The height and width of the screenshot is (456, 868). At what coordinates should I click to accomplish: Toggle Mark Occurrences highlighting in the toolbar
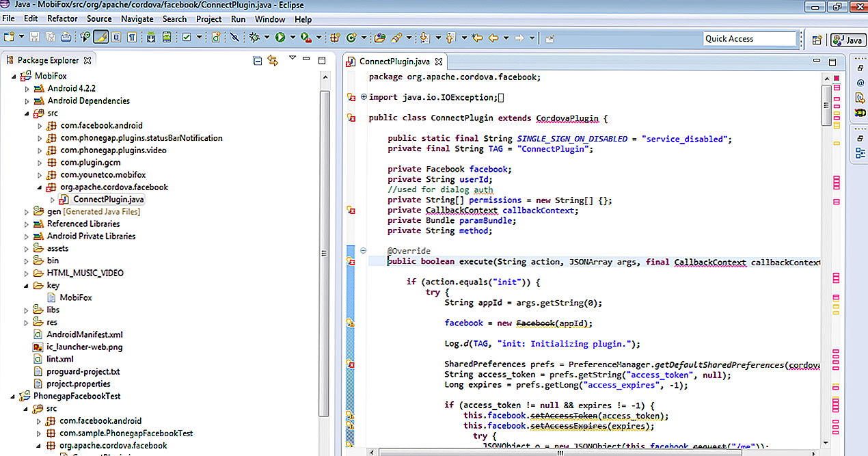tap(100, 38)
